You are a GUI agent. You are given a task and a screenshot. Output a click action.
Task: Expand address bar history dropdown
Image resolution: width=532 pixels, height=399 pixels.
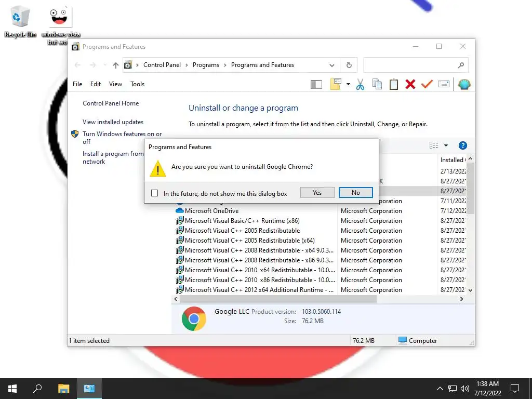point(332,65)
